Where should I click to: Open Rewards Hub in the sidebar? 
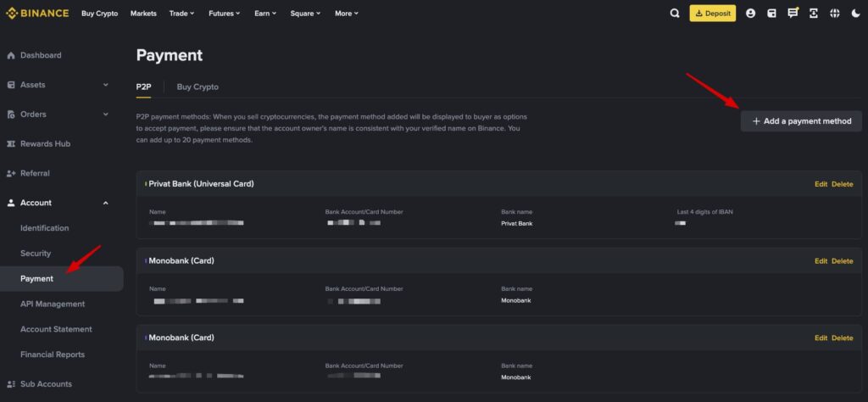[46, 144]
